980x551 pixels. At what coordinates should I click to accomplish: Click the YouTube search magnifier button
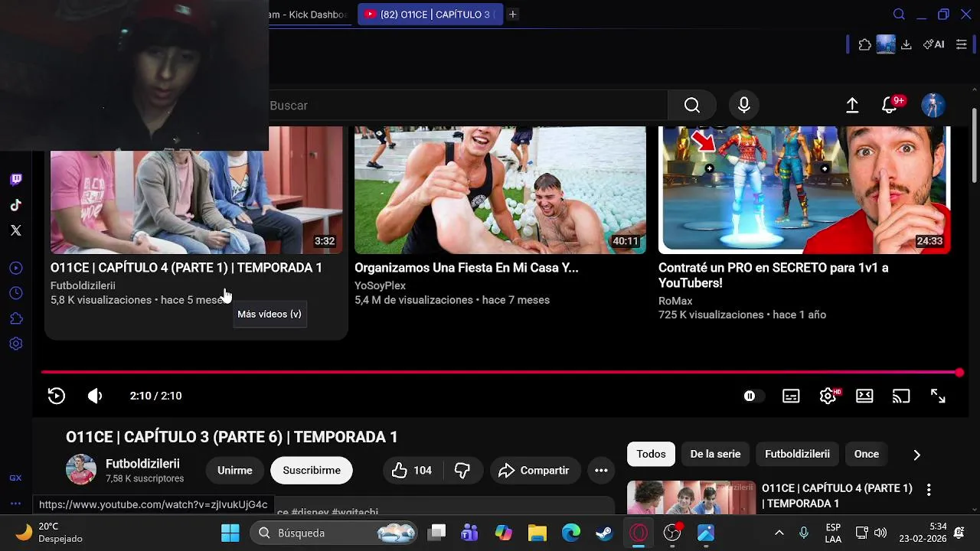click(692, 106)
